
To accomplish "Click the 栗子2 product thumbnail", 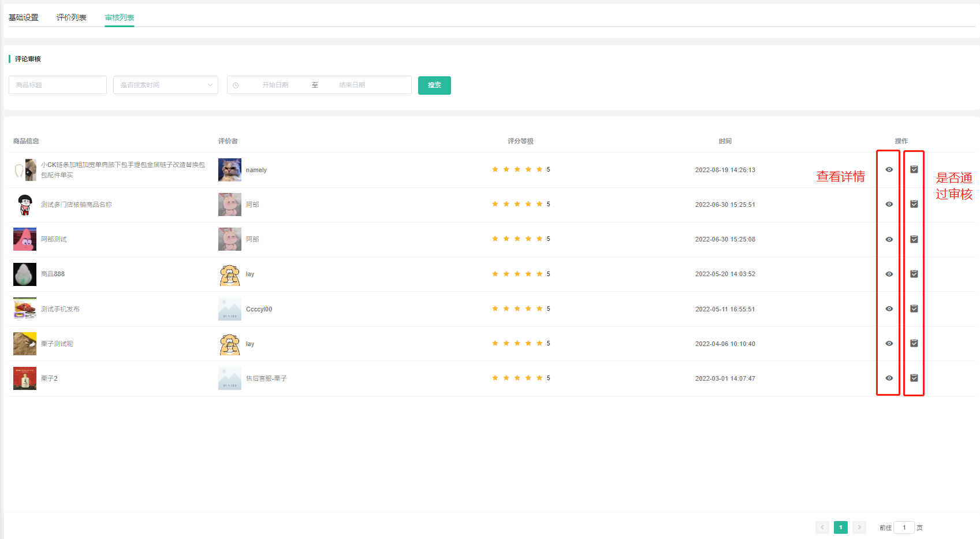I will pyautogui.click(x=25, y=378).
